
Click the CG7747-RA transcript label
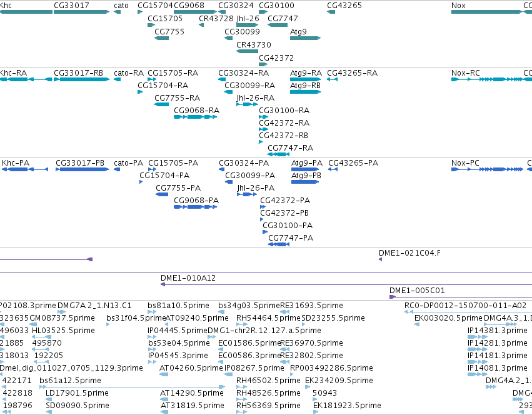click(291, 148)
